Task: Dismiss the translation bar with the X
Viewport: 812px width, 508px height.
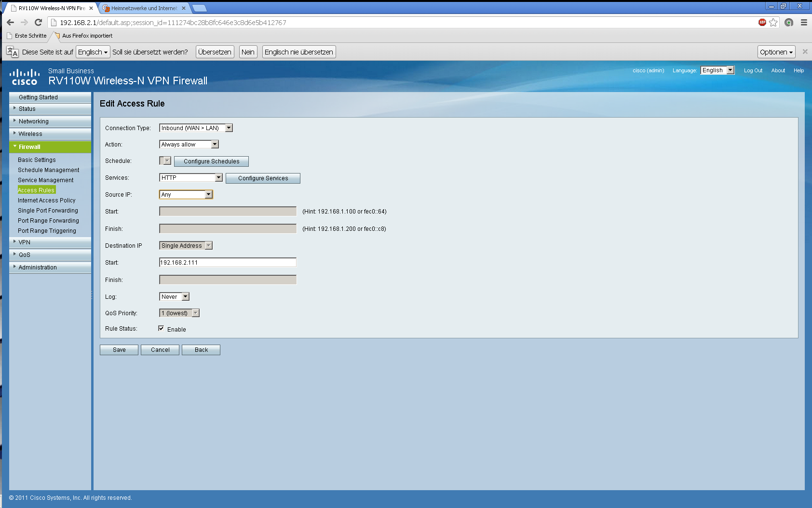Action: 805,52
